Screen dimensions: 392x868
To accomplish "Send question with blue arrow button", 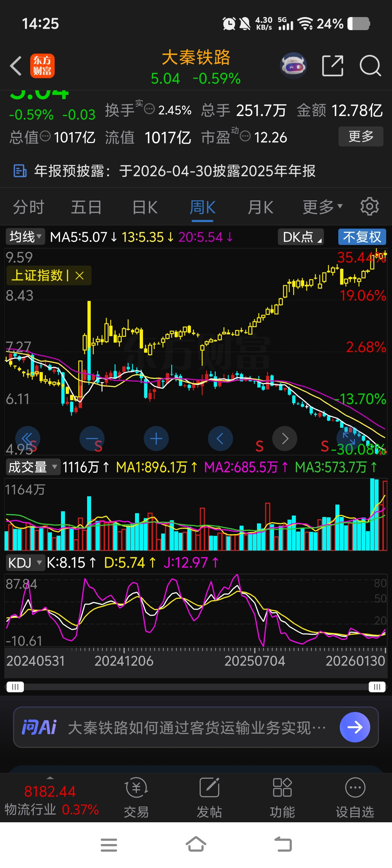I will pyautogui.click(x=355, y=727).
